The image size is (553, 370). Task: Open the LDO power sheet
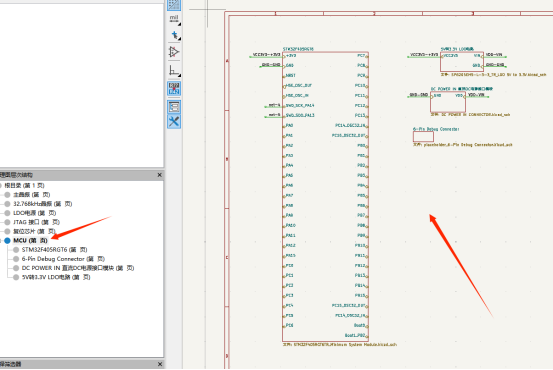tap(35, 213)
